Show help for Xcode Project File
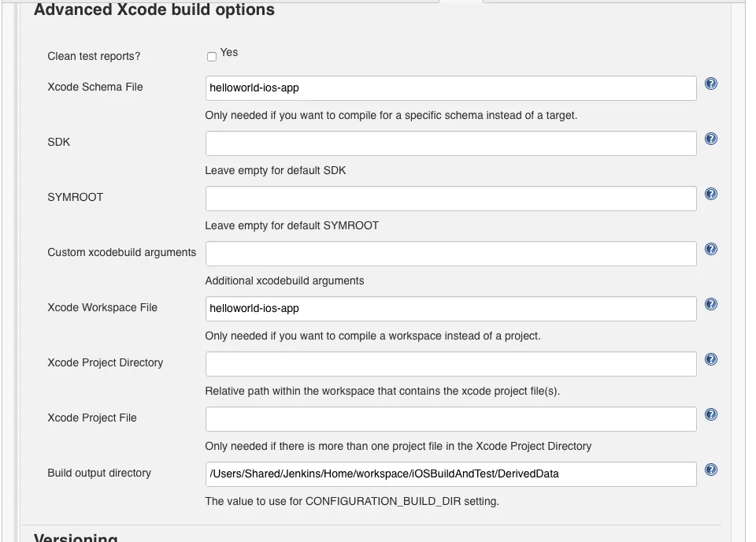The height and width of the screenshot is (542, 756). tap(710, 414)
